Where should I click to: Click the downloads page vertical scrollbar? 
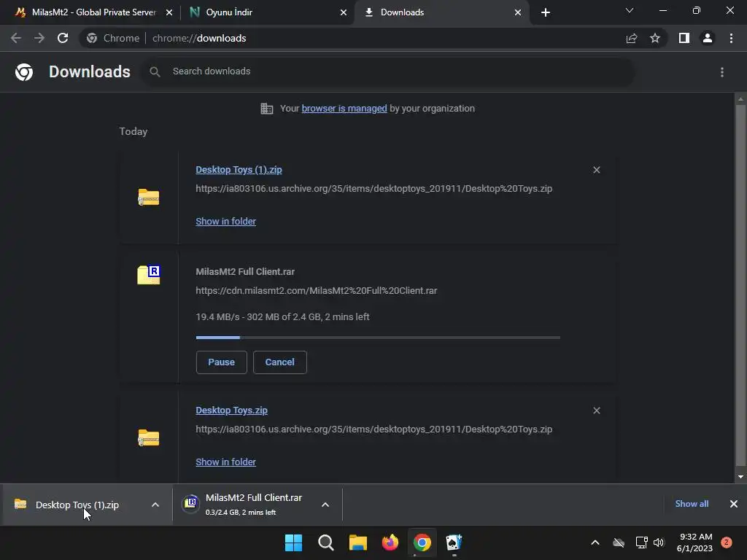pyautogui.click(x=740, y=286)
